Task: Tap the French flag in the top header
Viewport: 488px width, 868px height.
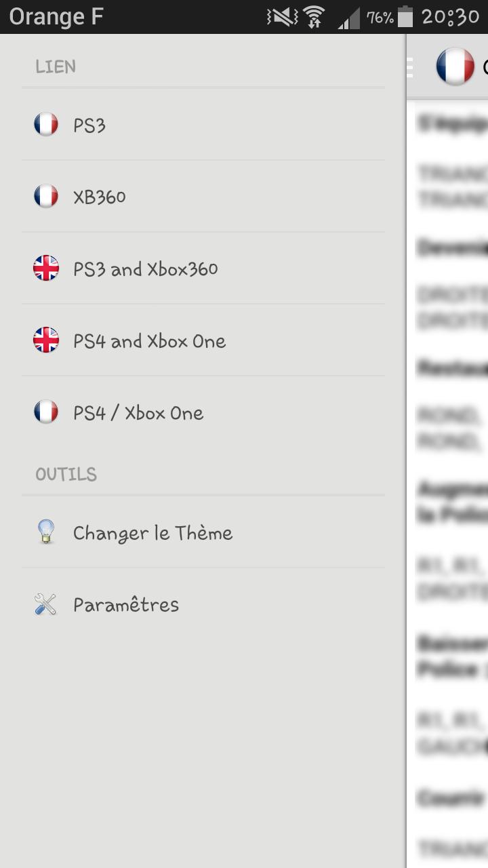Action: tap(457, 67)
